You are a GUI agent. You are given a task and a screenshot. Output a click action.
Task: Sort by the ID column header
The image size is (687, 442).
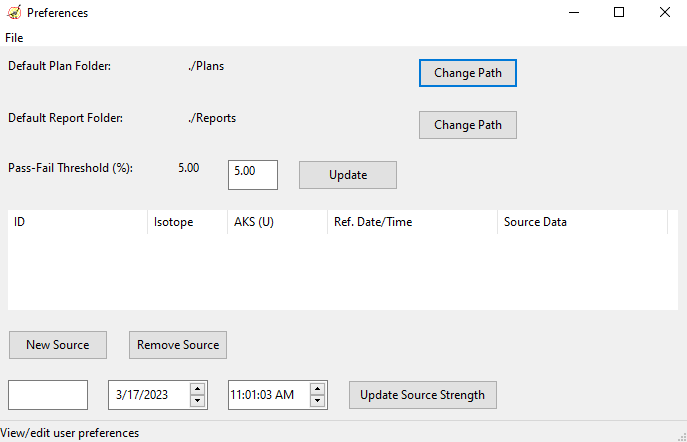click(78, 222)
